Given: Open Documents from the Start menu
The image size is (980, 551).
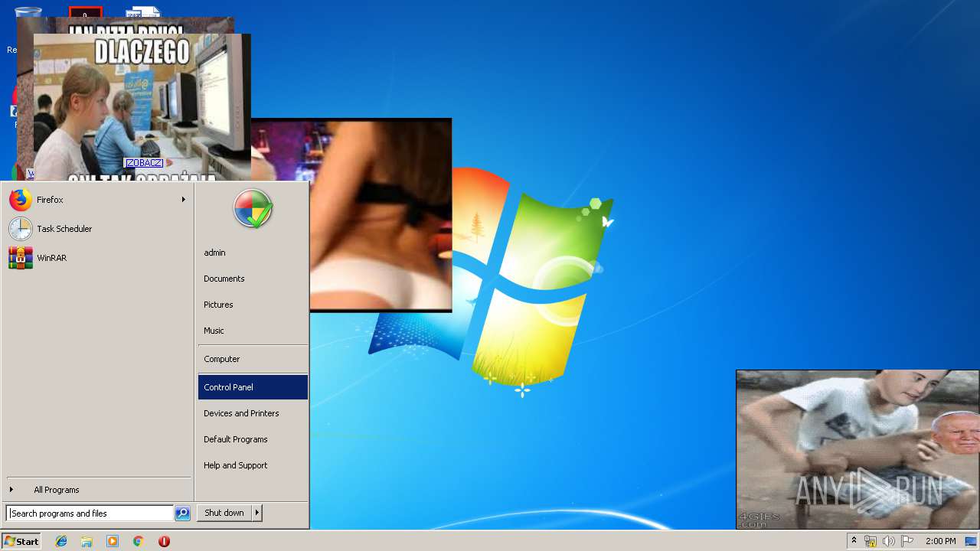Looking at the screenshot, I should (x=253, y=279).
